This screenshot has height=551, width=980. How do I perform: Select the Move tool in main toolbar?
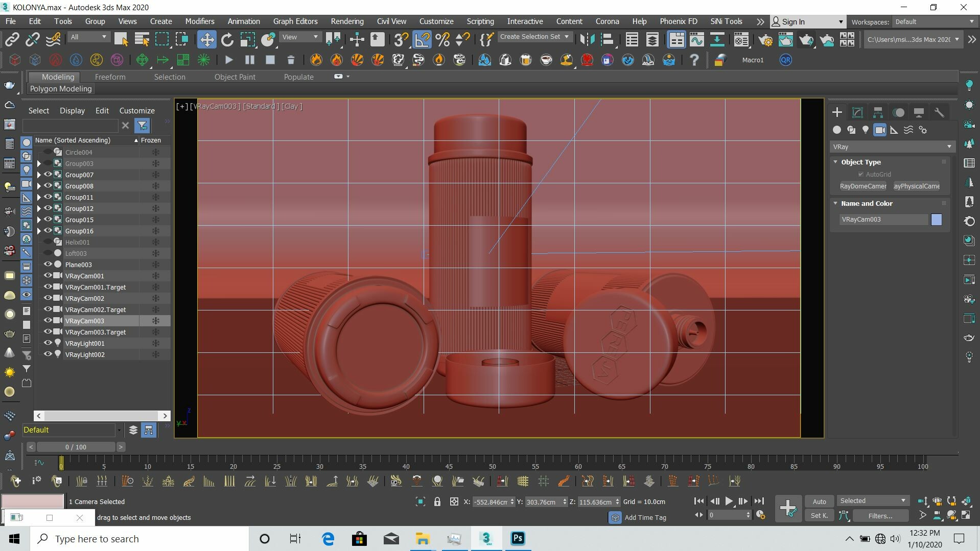207,39
